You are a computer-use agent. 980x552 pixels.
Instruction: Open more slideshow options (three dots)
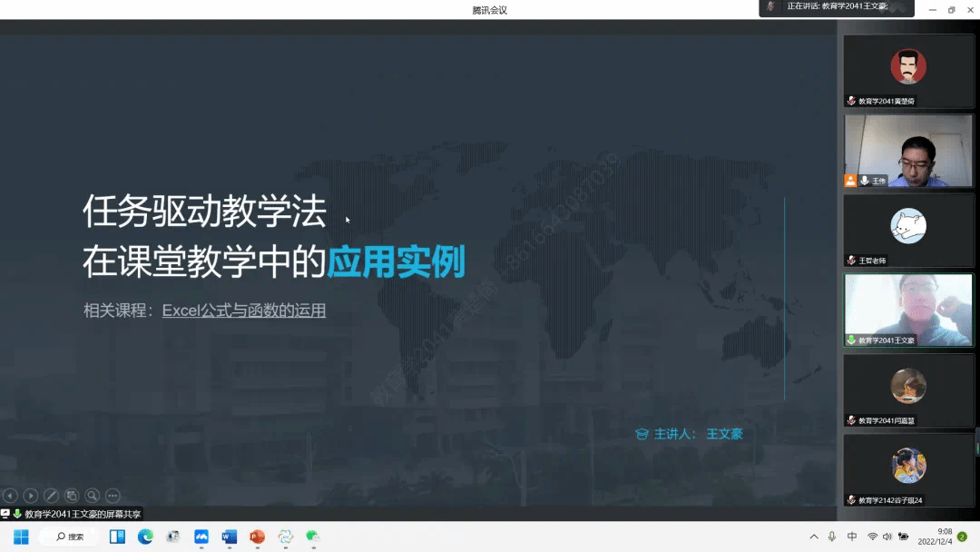pyautogui.click(x=113, y=496)
